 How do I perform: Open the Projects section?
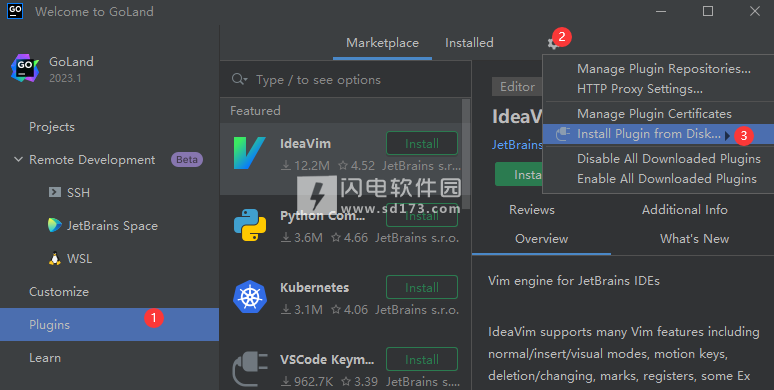click(52, 127)
